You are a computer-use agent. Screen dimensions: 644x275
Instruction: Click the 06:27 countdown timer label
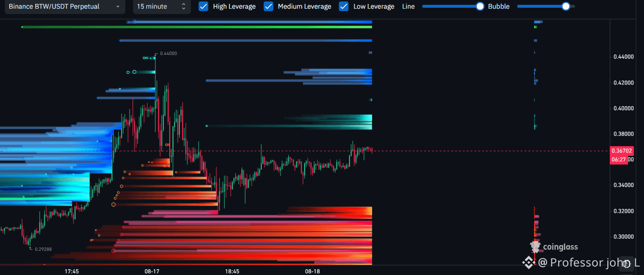(619, 160)
